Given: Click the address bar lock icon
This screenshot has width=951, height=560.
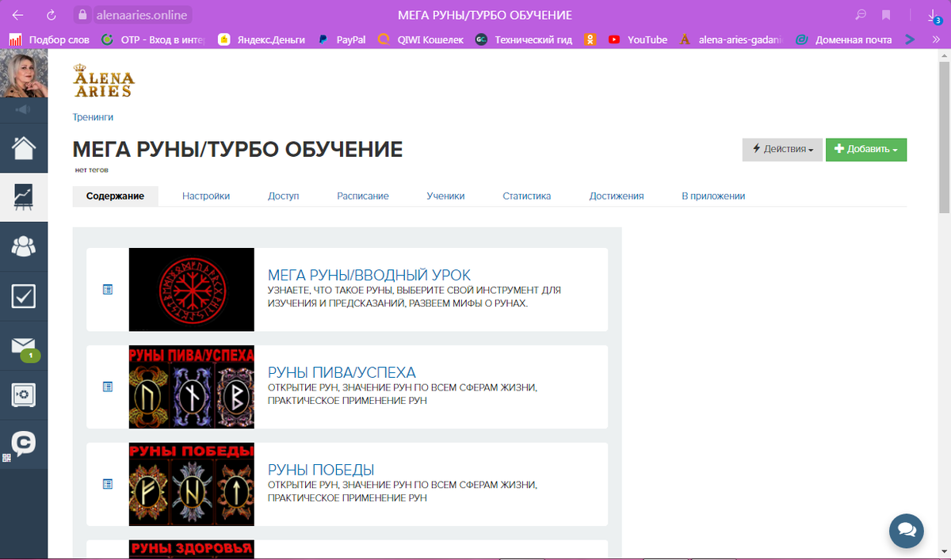Looking at the screenshot, I should [82, 15].
